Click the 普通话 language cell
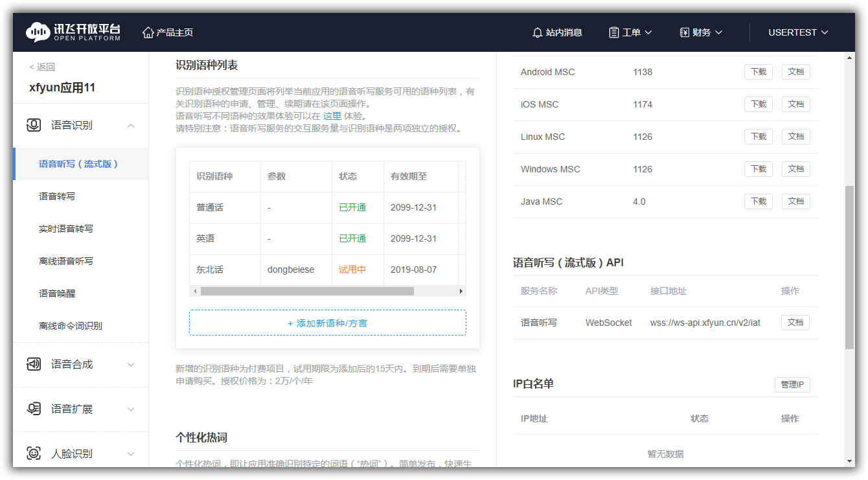This screenshot has height=480, width=868. point(210,207)
